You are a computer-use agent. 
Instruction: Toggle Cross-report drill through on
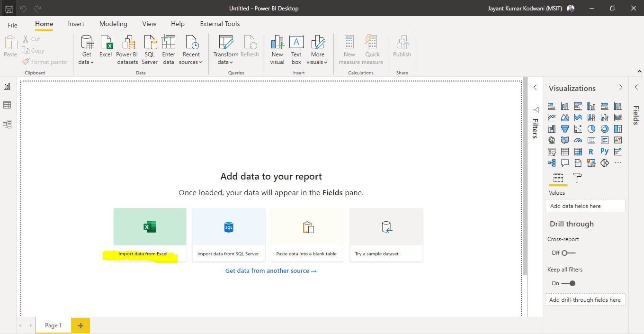click(x=568, y=253)
